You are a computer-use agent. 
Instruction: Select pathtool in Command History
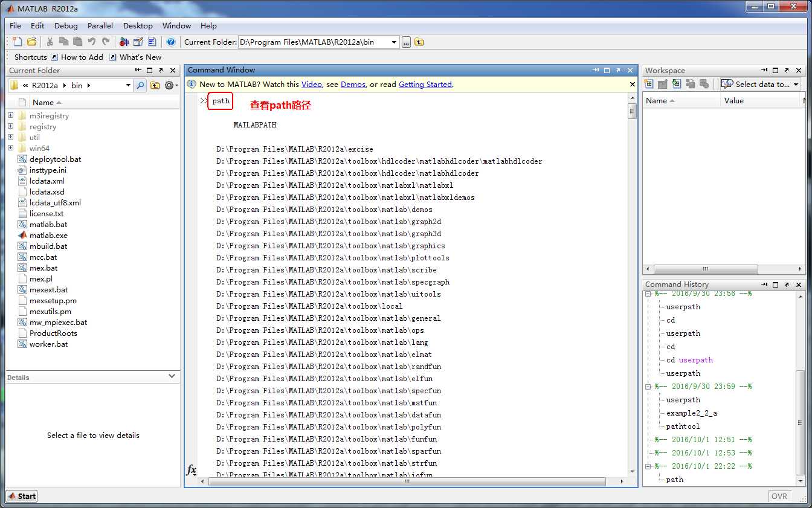(x=683, y=426)
